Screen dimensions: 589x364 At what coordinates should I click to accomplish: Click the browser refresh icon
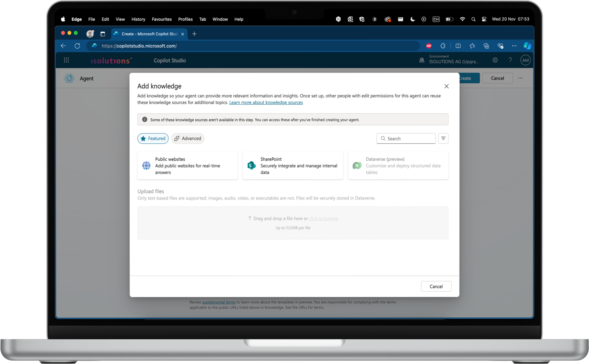[77, 46]
